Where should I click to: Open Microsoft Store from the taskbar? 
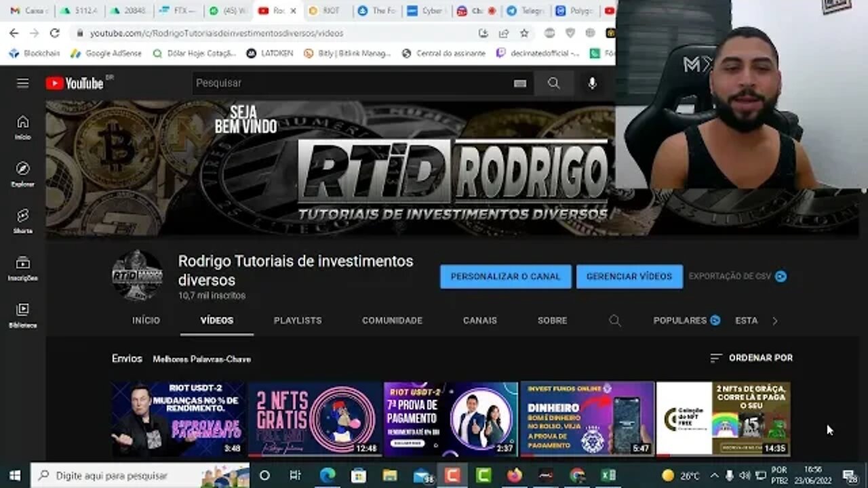click(x=359, y=475)
